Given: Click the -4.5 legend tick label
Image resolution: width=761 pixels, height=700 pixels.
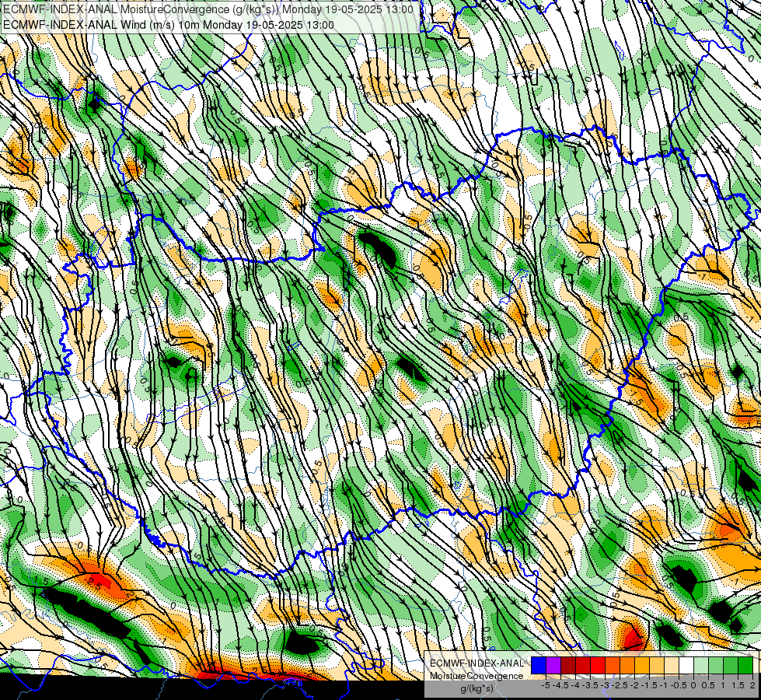Looking at the screenshot, I should tap(560, 685).
